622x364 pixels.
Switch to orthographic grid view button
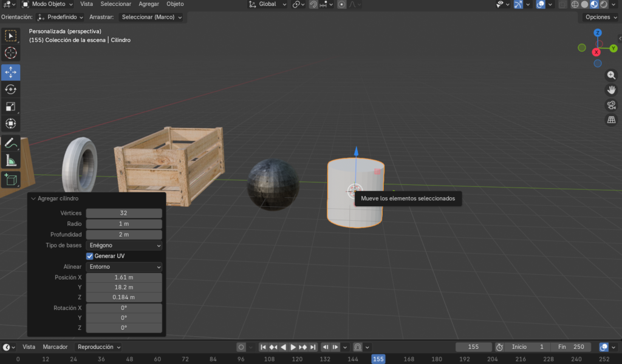[612, 120]
